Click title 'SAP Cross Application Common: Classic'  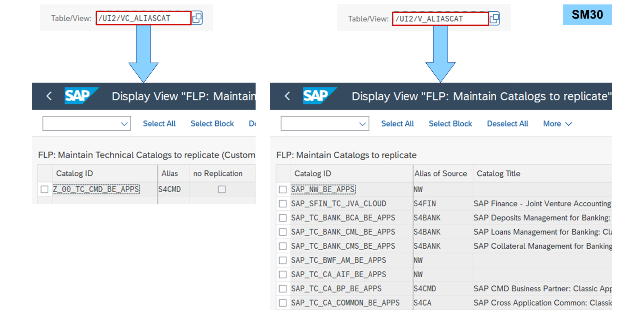[x=543, y=303]
